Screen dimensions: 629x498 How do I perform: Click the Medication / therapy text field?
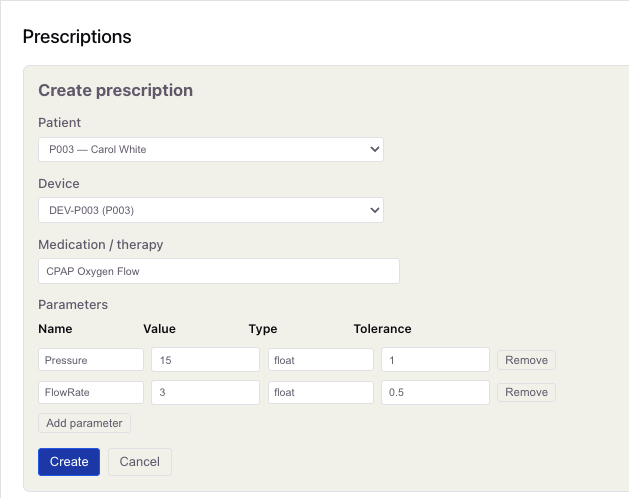pyautogui.click(x=218, y=271)
